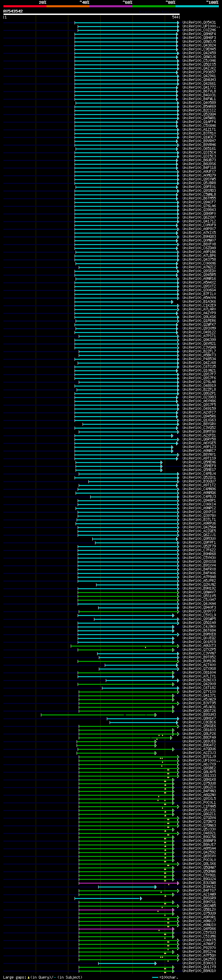Click the magenta alignment bar for UniRef100_B3U3W8

129,883
